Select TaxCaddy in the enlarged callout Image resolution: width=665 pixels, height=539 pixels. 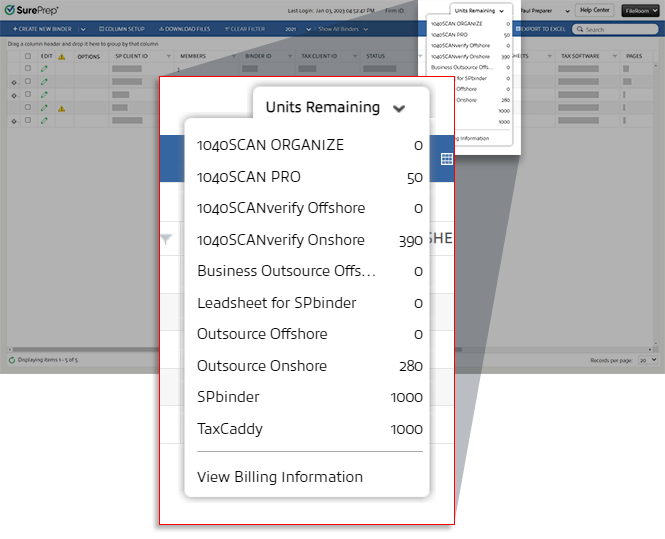pyautogui.click(x=310, y=429)
